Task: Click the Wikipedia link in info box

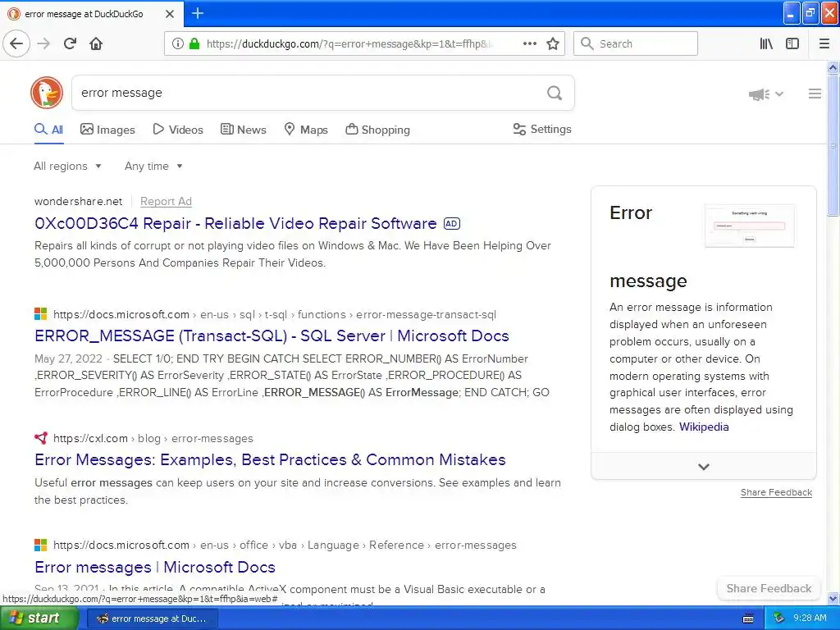Action: pos(703,427)
